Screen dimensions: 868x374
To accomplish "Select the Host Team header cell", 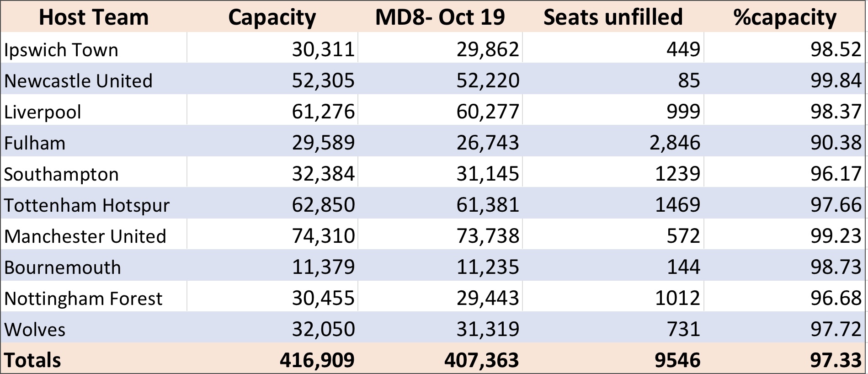I will 94,17.
